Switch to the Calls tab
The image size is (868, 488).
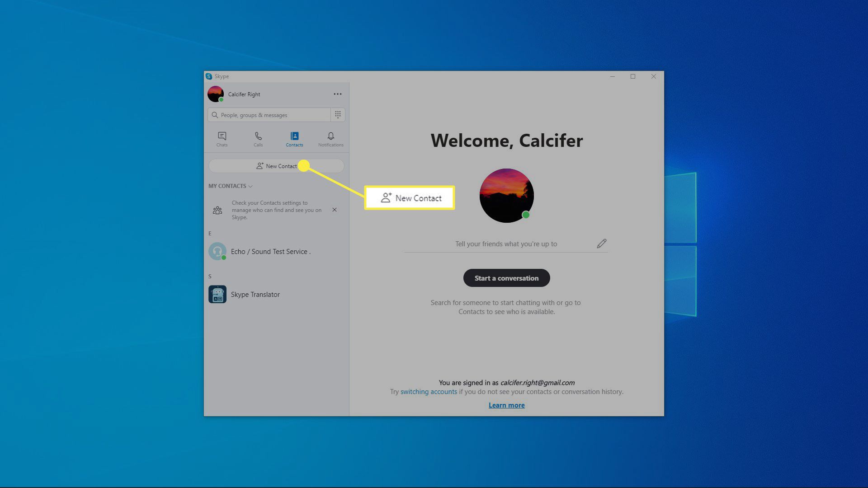point(258,139)
